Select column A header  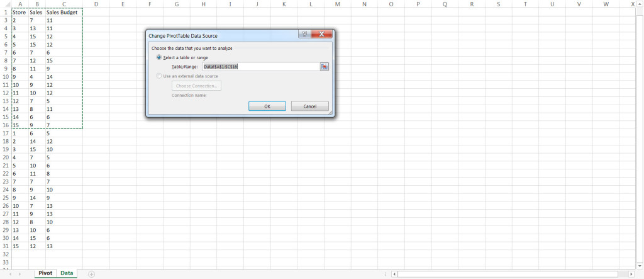coord(20,4)
